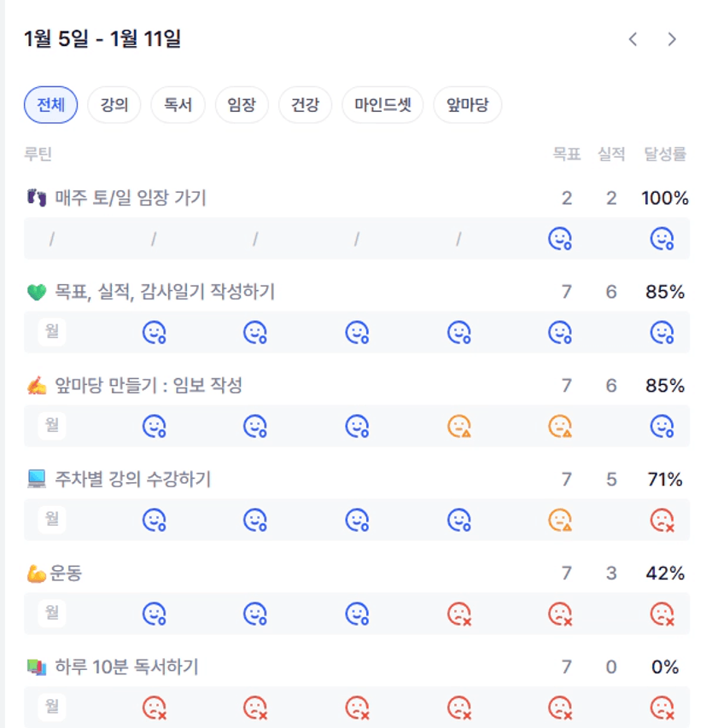706x728 pixels.
Task: Click the 100% achievement rate value
Action: click(x=664, y=199)
